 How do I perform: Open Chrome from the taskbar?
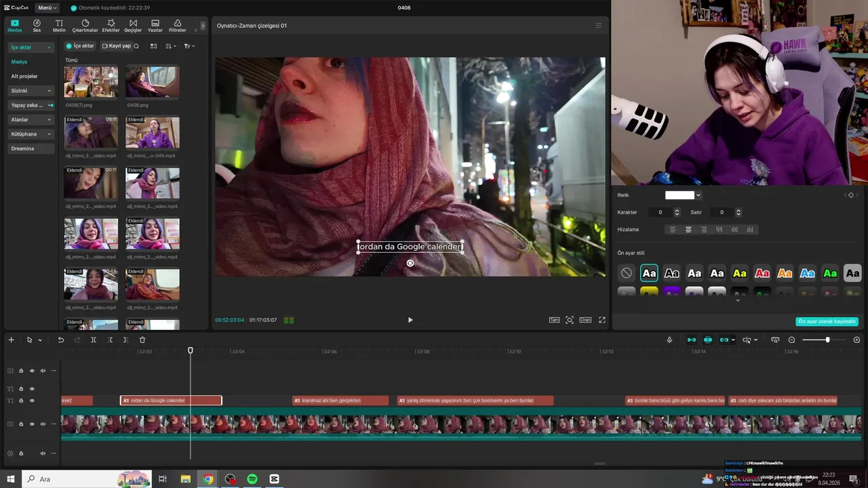point(208,479)
